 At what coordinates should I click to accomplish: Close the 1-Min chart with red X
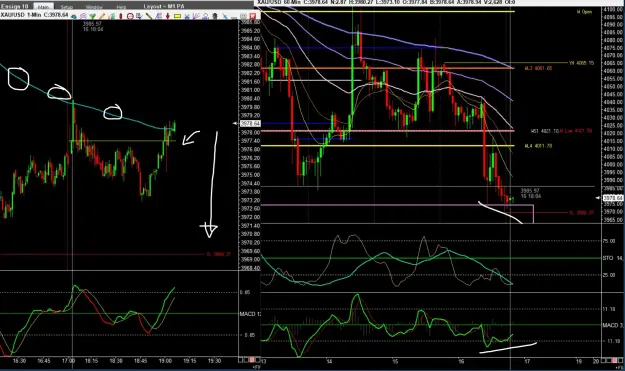(252, 16)
